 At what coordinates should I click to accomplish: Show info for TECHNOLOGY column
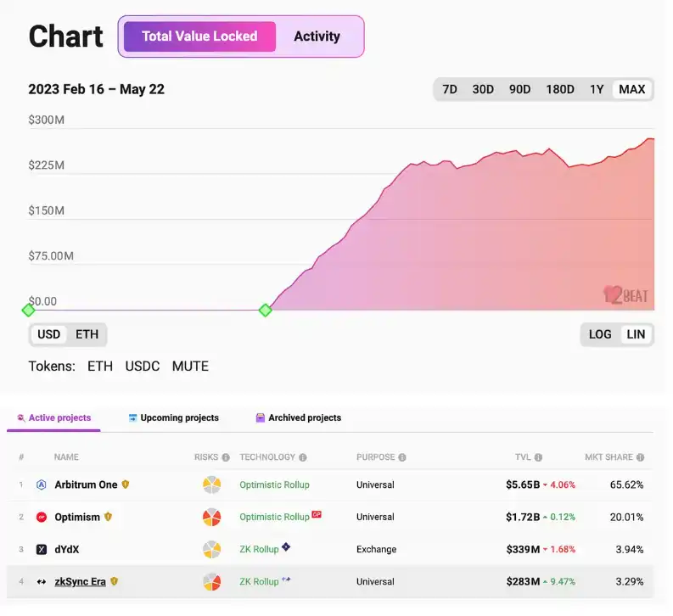tap(303, 457)
